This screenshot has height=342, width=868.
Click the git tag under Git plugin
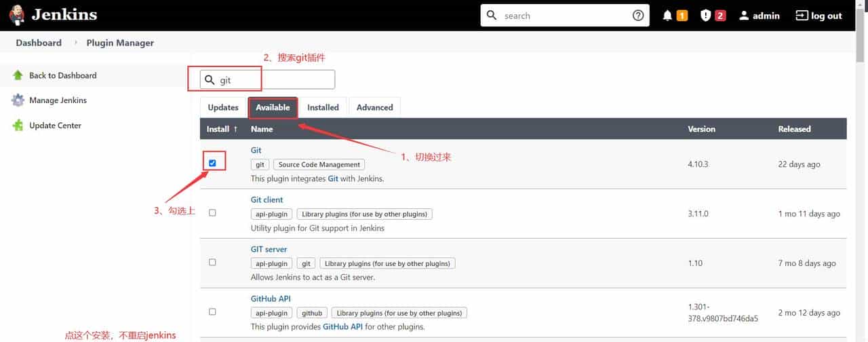point(260,164)
